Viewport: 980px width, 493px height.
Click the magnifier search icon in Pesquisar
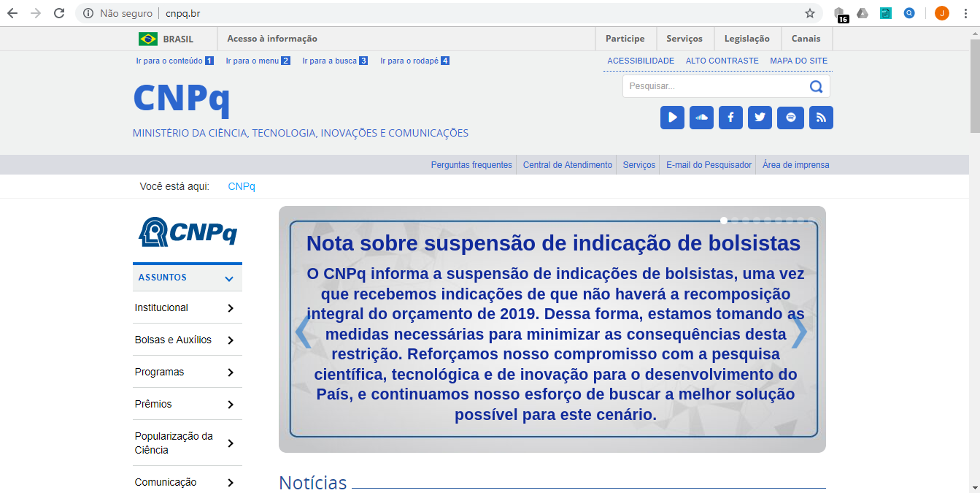(816, 87)
